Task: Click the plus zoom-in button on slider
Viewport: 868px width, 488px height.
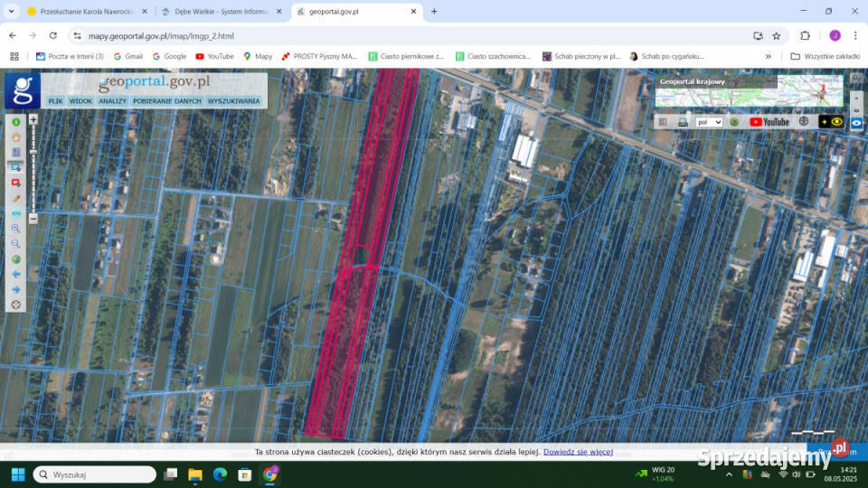Action: pyautogui.click(x=33, y=119)
